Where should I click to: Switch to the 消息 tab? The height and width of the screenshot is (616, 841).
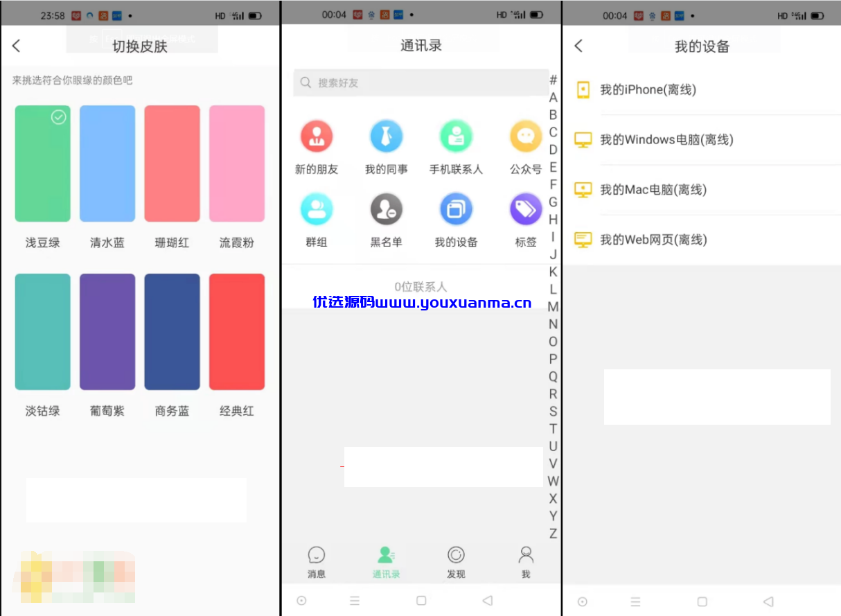[317, 562]
